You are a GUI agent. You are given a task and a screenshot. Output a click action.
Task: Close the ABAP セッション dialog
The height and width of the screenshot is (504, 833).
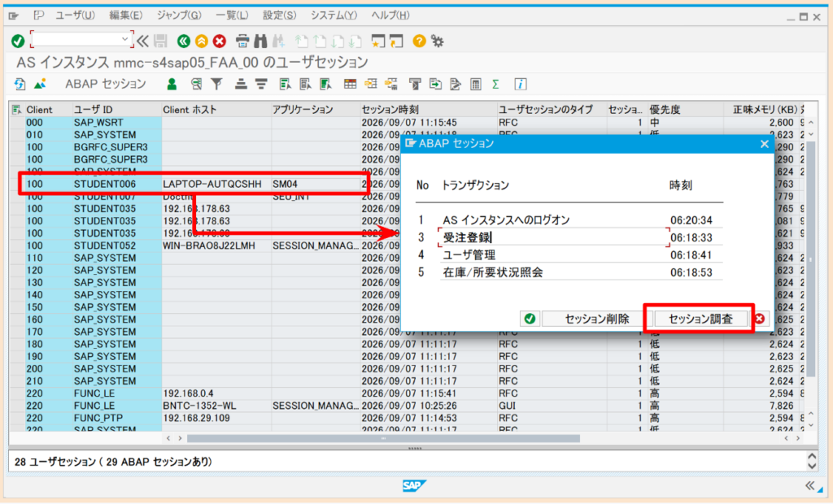pyautogui.click(x=765, y=144)
